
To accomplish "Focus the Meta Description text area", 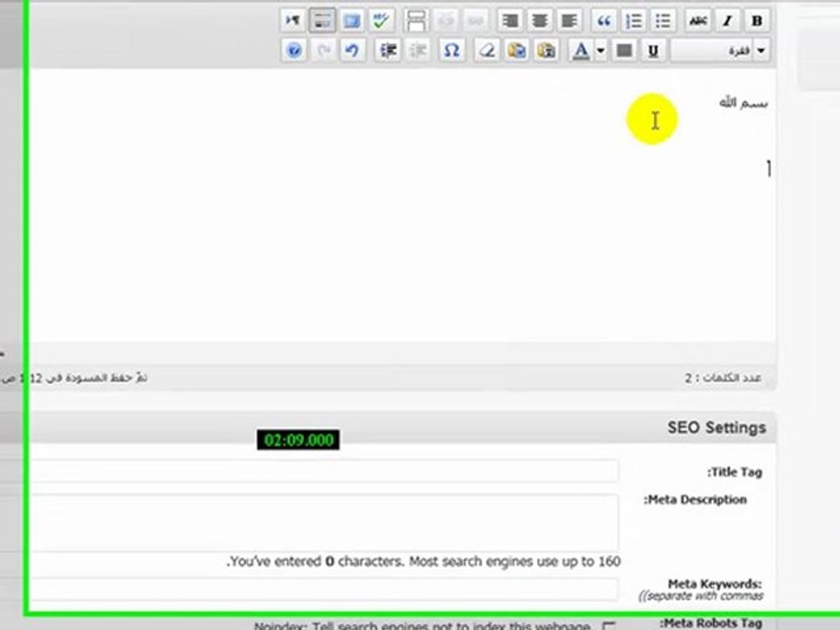I will coord(324,522).
